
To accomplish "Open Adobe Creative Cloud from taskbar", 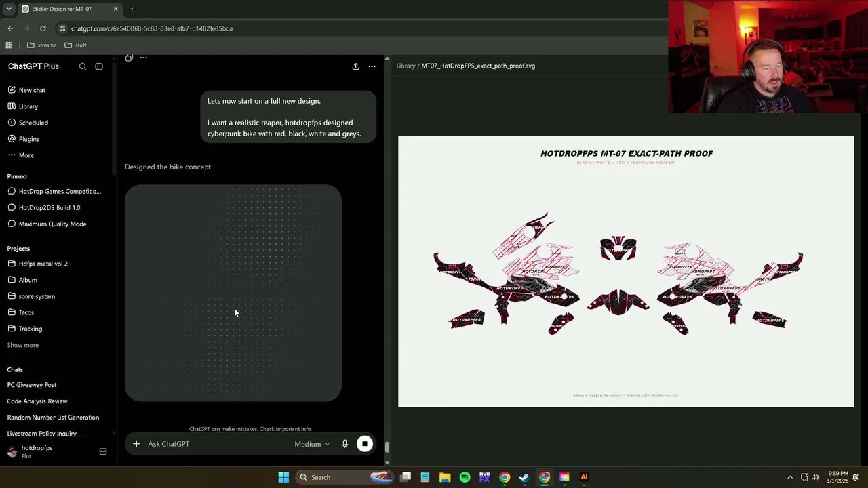I will [564, 477].
